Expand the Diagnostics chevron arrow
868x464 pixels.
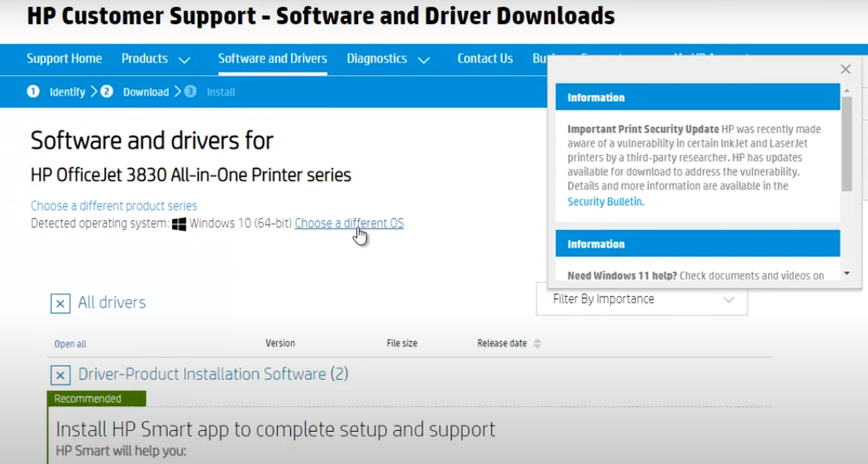pos(424,60)
